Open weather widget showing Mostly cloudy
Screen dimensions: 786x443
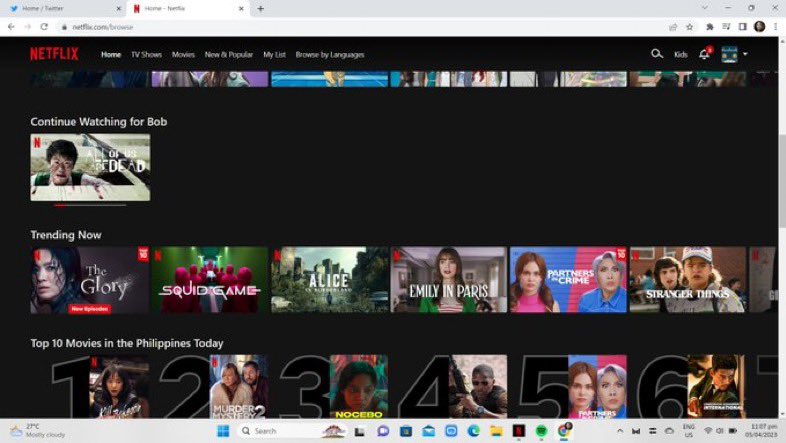click(x=38, y=431)
